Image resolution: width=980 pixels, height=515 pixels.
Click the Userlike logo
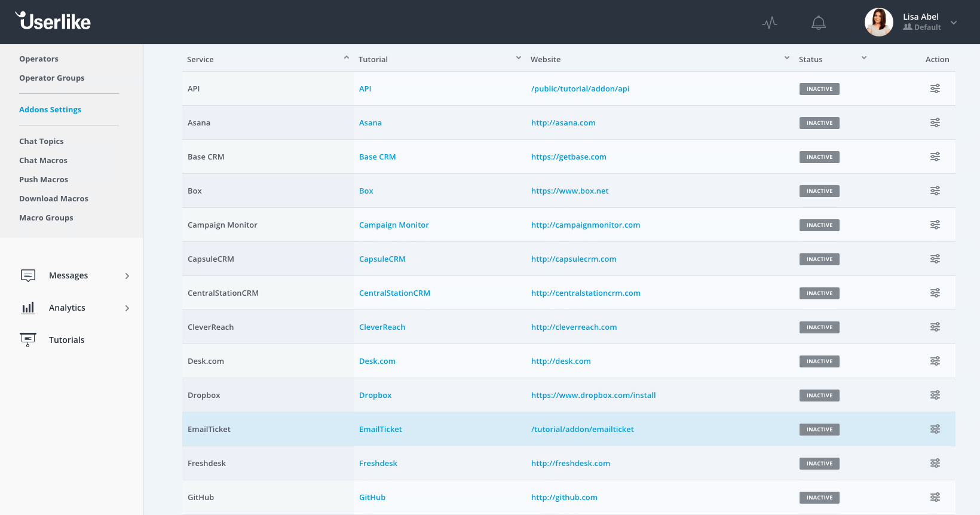53,21
